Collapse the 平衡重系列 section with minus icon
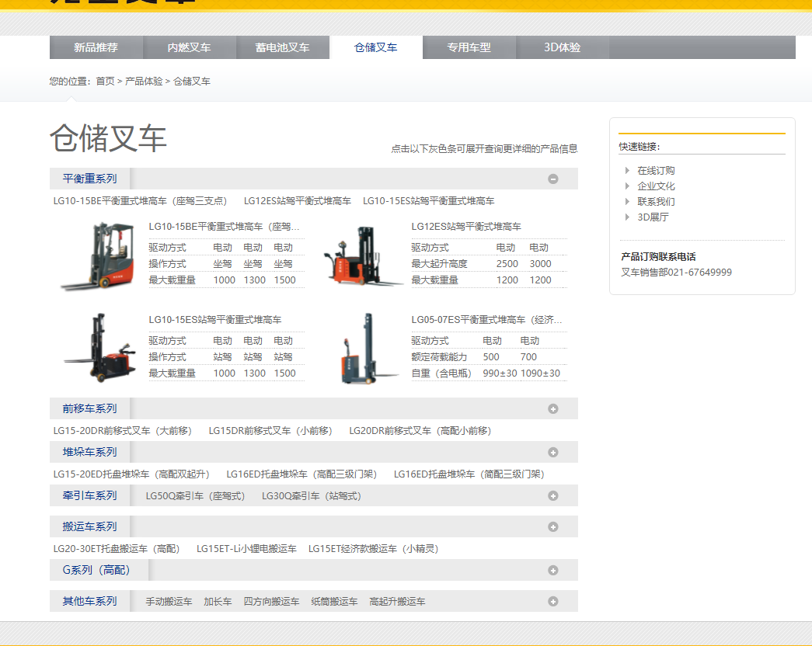 coord(553,179)
